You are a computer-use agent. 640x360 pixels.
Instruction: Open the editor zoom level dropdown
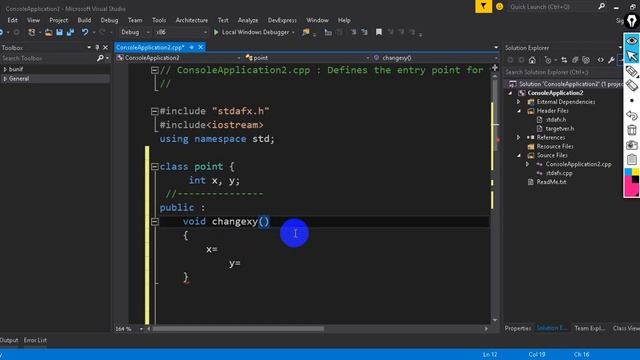click(141, 329)
